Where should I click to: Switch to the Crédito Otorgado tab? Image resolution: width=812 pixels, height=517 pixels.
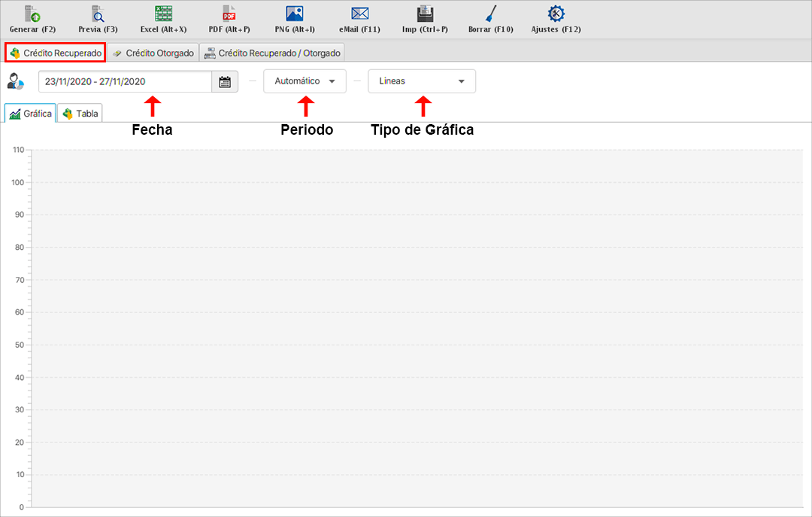[x=153, y=53]
